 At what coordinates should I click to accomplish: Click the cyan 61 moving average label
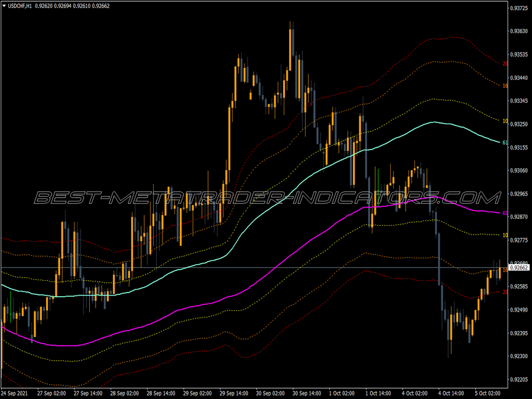point(505,142)
